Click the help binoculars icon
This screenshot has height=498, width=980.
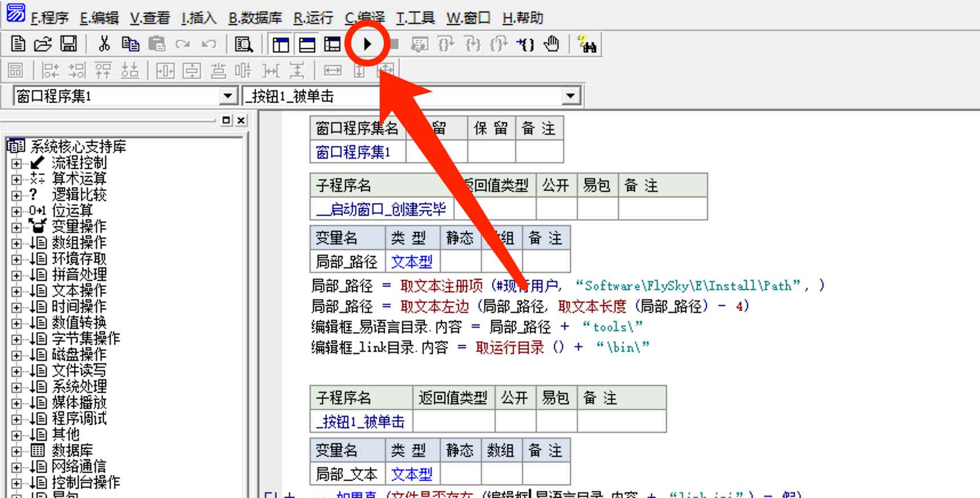(x=587, y=44)
